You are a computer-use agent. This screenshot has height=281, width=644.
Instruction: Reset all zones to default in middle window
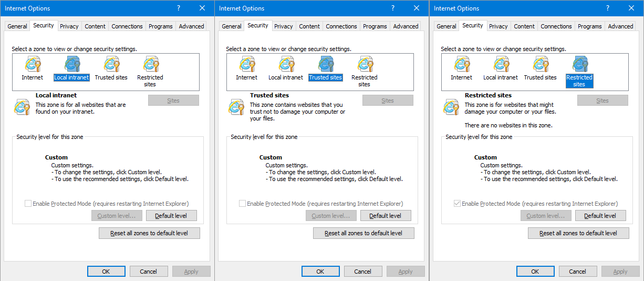point(363,233)
